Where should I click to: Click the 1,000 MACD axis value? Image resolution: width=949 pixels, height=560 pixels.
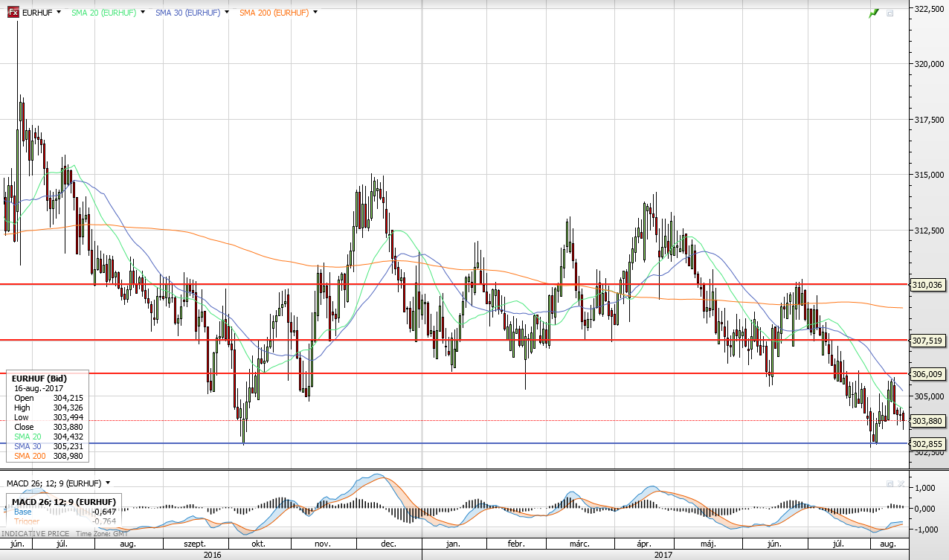pyautogui.click(x=925, y=488)
